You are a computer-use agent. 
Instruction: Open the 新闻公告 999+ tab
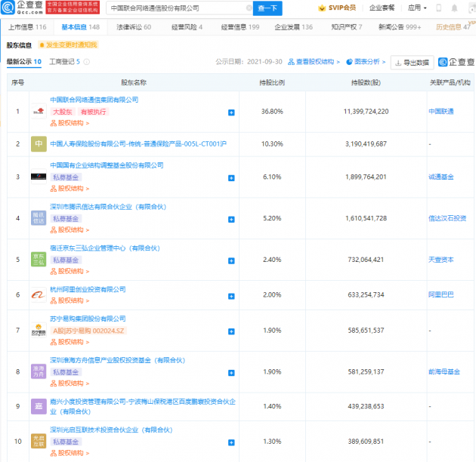click(400, 27)
